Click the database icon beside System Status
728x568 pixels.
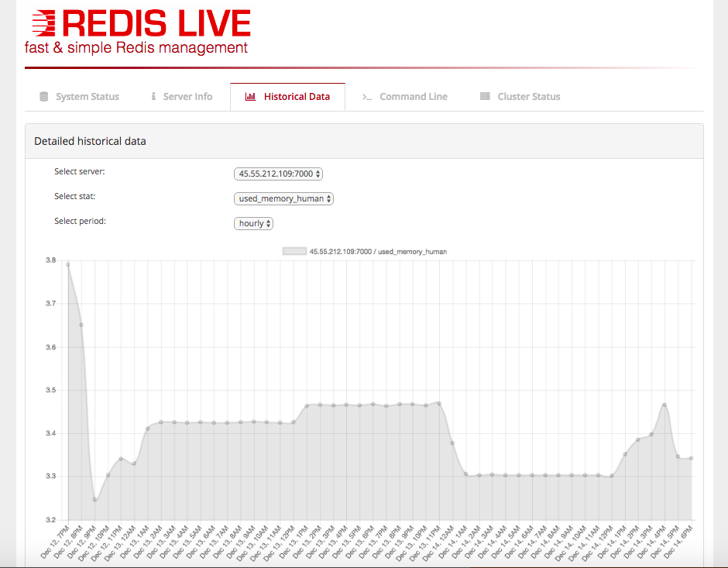43,97
